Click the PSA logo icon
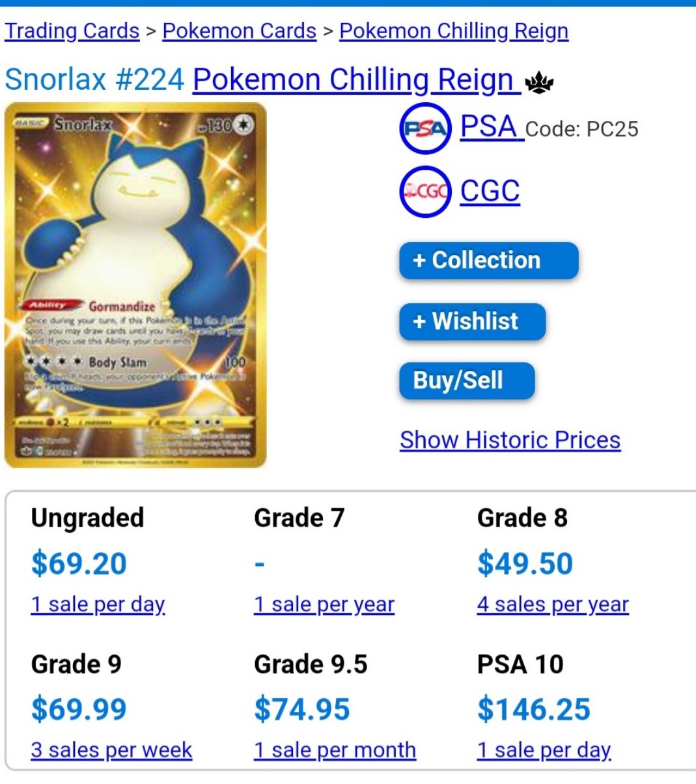Image resolution: width=696 pixels, height=784 pixels. [x=425, y=128]
